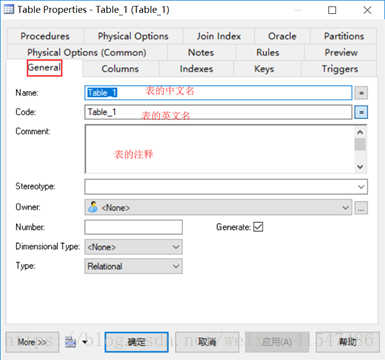Open the Triggers tab
The image size is (385, 360).
pos(339,69)
